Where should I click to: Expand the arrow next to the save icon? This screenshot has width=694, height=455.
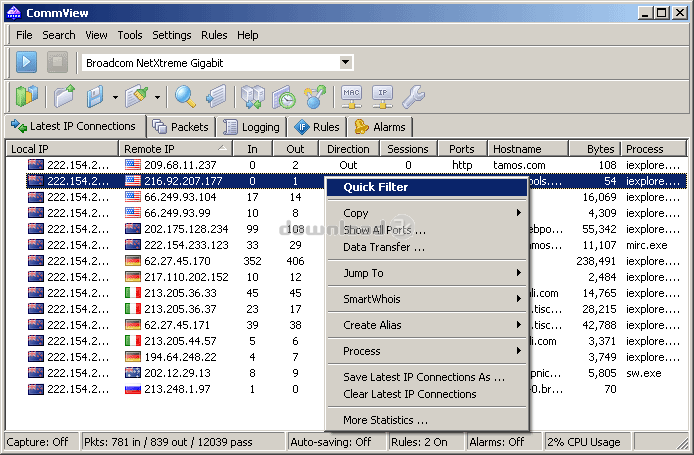coord(115,97)
